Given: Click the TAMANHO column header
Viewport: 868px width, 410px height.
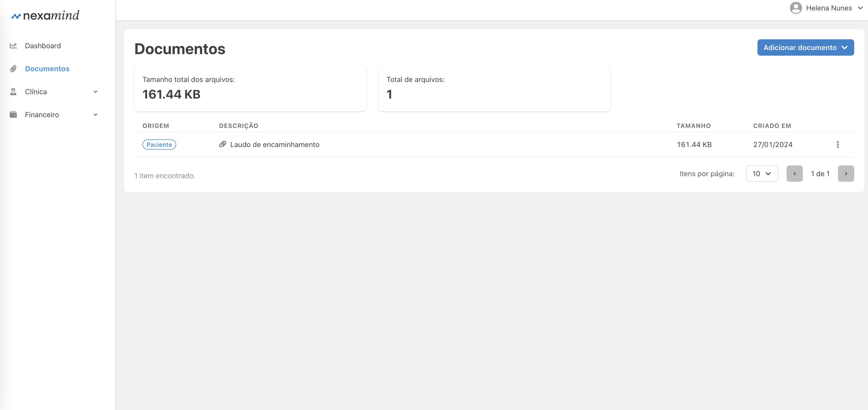Looking at the screenshot, I should coord(693,126).
